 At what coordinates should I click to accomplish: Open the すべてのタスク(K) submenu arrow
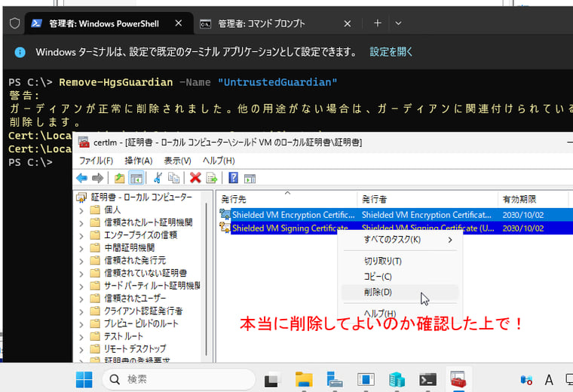point(450,240)
